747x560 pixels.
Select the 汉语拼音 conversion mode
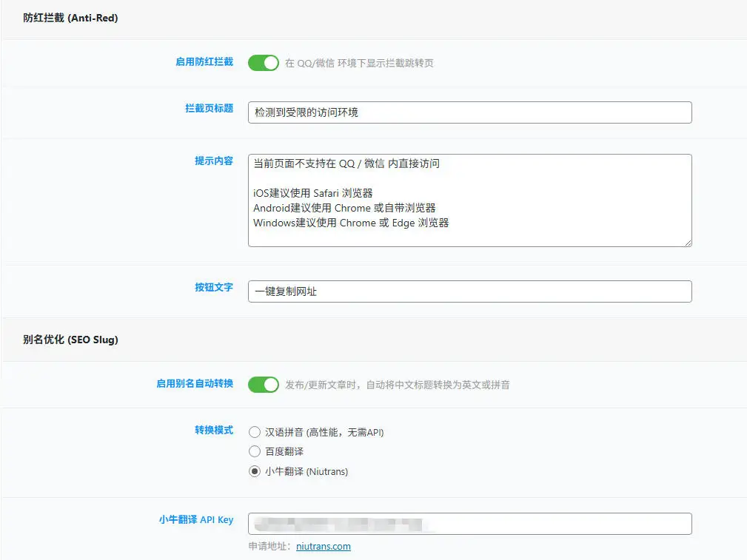(x=254, y=432)
